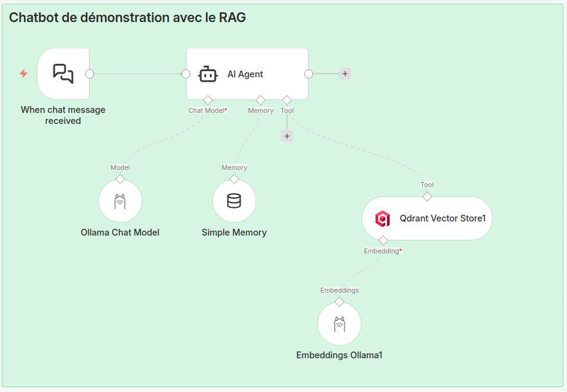Click the lightning bolt trigger indicator
The image size is (567, 392).
click(x=23, y=74)
